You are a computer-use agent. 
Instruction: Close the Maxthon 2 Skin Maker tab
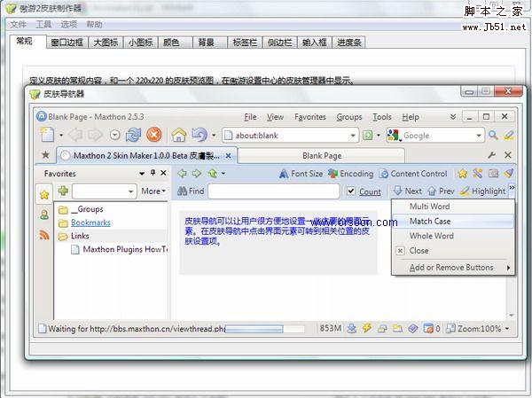(x=229, y=156)
